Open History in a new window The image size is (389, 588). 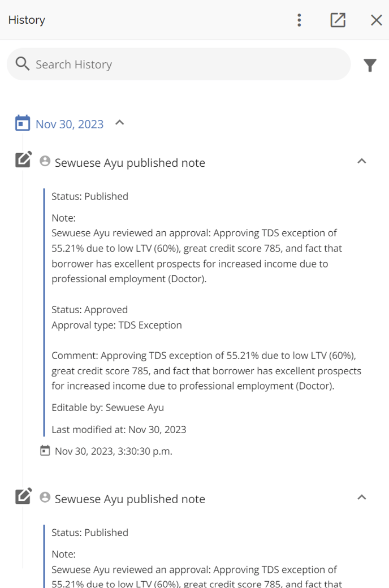point(338,20)
